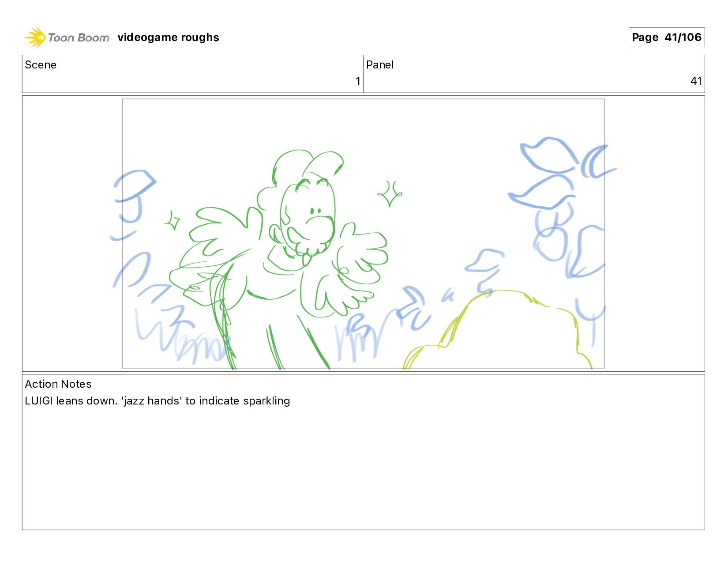
Task: Click the 'Scene' label
Action: pos(41,65)
